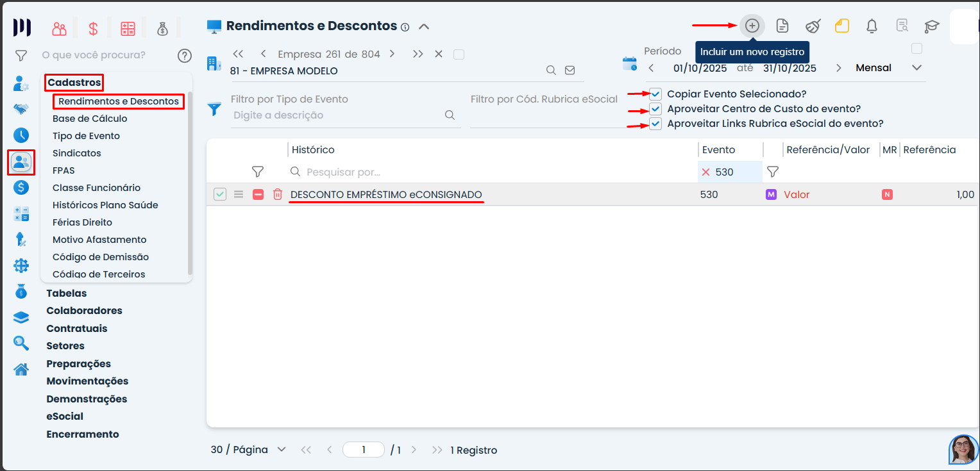Open the clock sidebar module
Image resolution: width=980 pixels, height=471 pixels.
tap(21, 135)
